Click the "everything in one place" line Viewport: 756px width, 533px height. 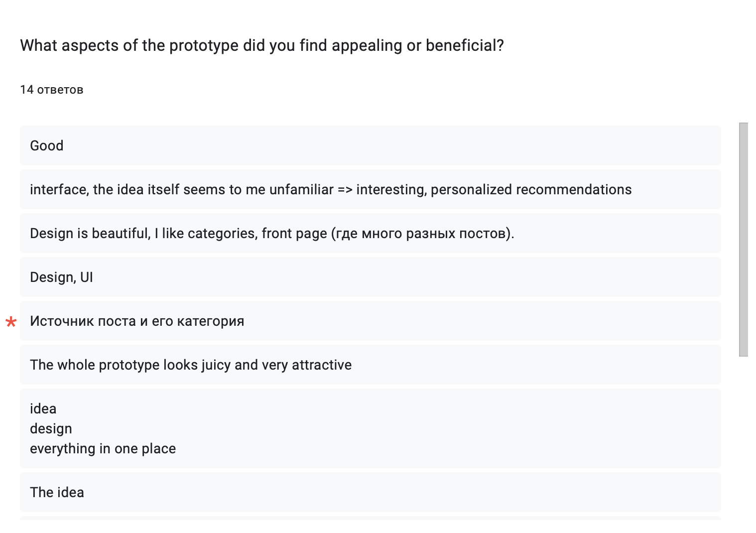pos(103,449)
